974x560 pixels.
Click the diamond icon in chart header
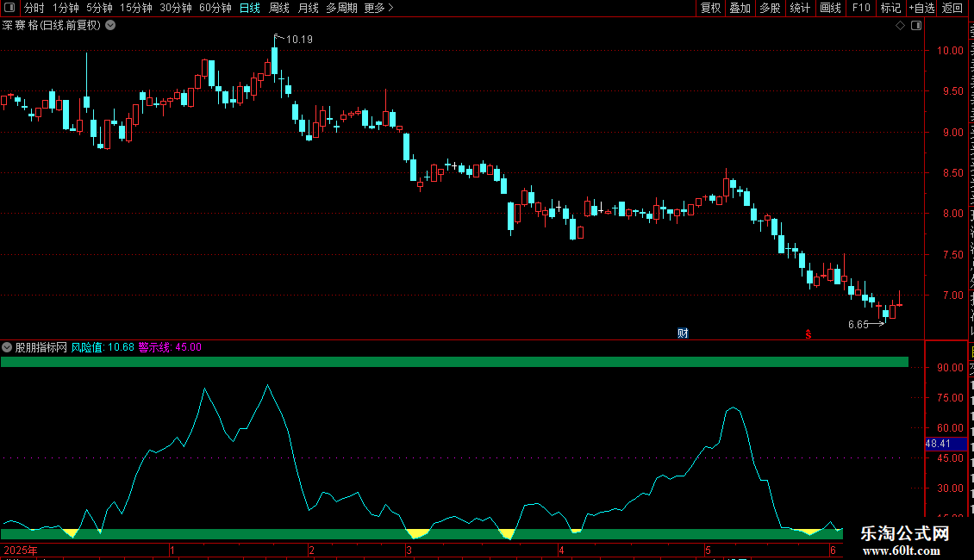(900, 26)
